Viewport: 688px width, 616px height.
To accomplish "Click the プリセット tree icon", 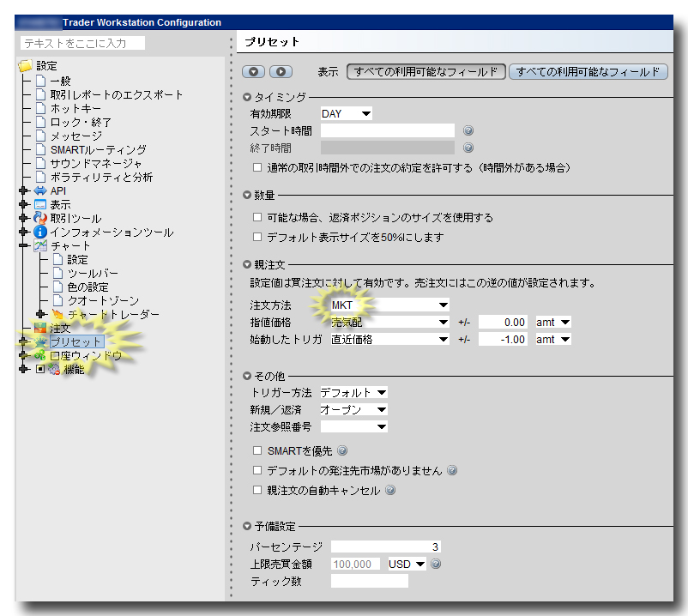I will [x=40, y=341].
